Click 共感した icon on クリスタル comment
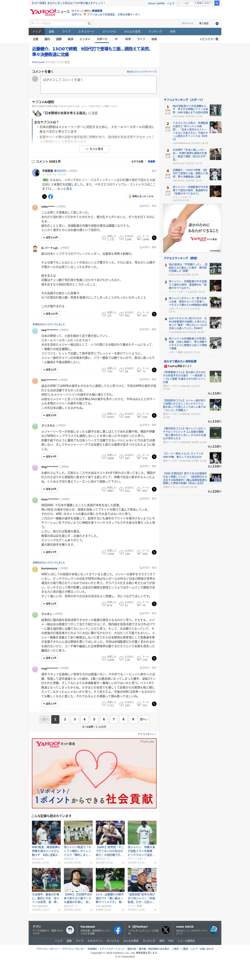 tap(104, 457)
